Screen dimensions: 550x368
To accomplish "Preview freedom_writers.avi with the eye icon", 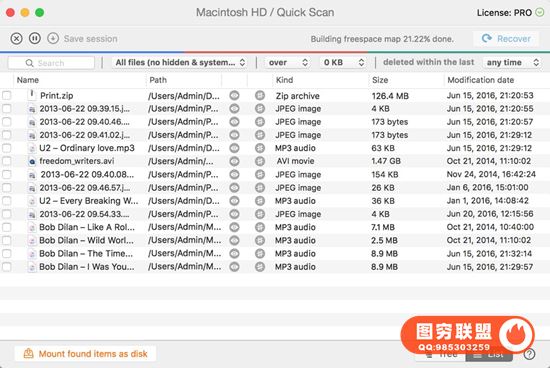I will click(234, 161).
